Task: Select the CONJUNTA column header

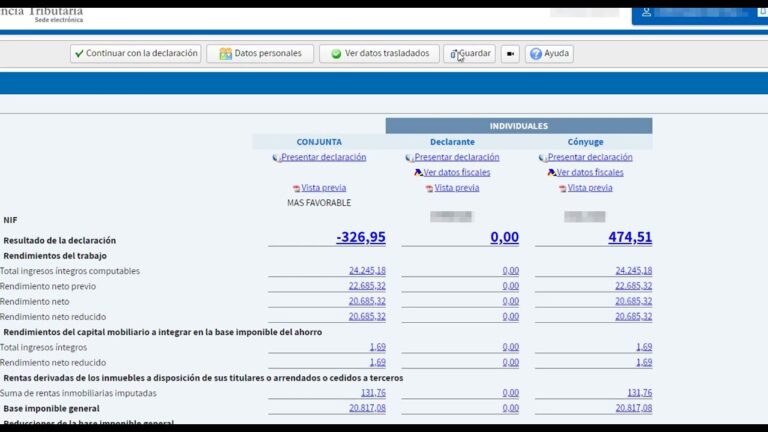Action: click(319, 142)
